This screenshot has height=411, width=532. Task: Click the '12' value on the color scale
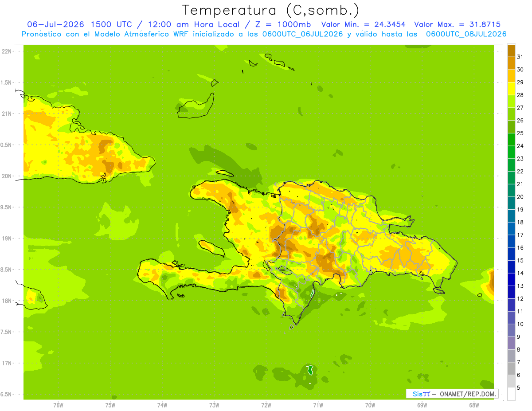[520, 298]
